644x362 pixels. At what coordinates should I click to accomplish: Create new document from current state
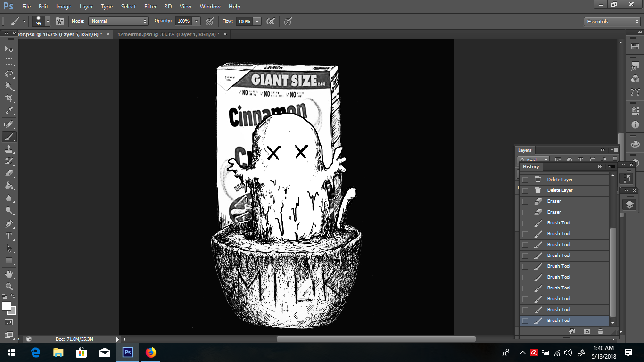tap(572, 331)
